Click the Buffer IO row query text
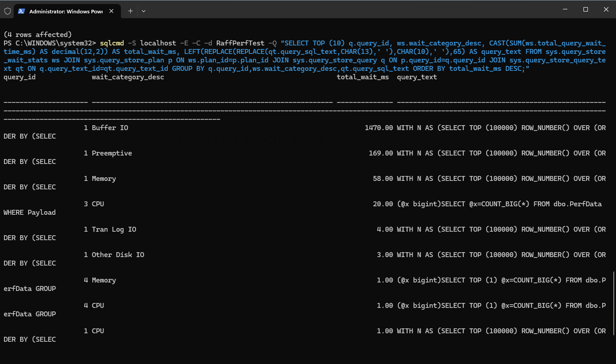The height and width of the screenshot is (364, 616). pyautogui.click(x=501, y=128)
